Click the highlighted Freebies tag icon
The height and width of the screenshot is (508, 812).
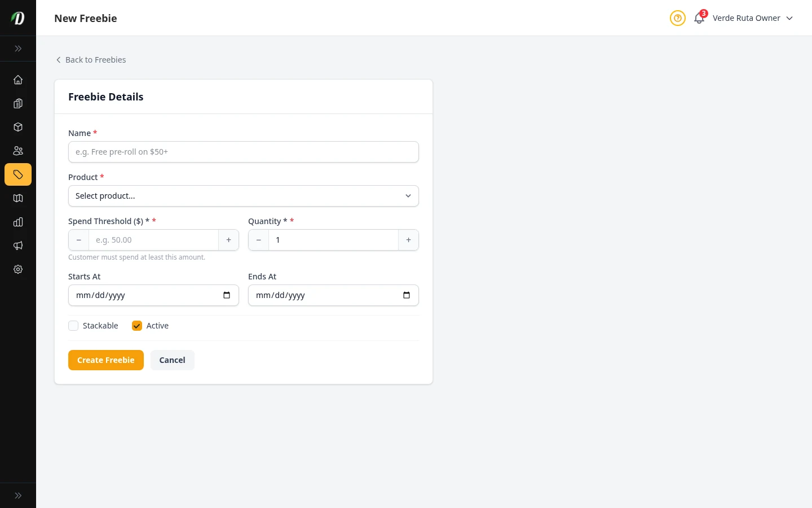coord(17,174)
